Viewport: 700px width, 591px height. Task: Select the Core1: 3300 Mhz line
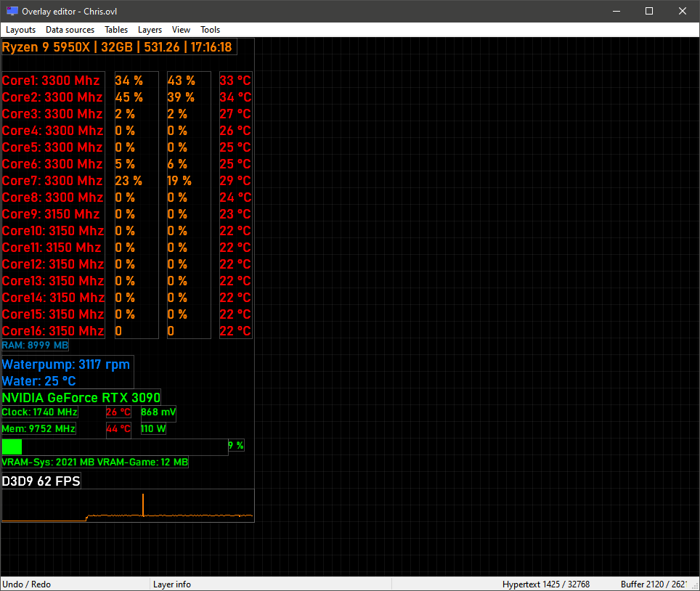click(x=51, y=81)
